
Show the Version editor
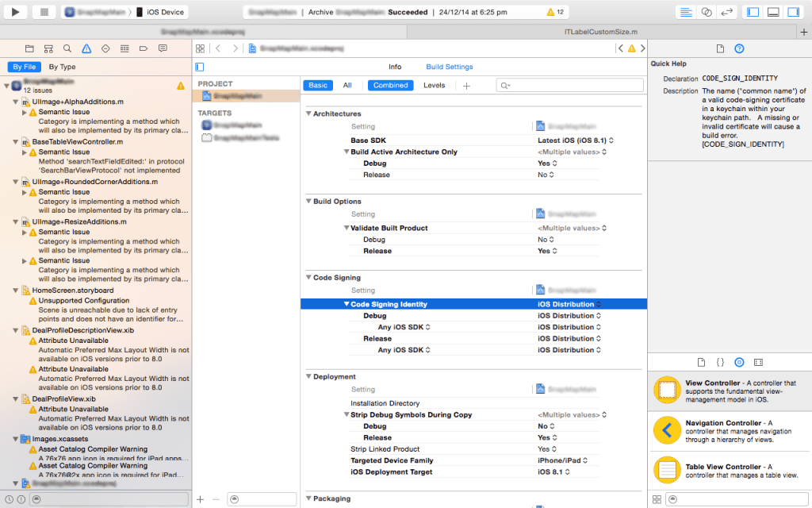(726, 12)
